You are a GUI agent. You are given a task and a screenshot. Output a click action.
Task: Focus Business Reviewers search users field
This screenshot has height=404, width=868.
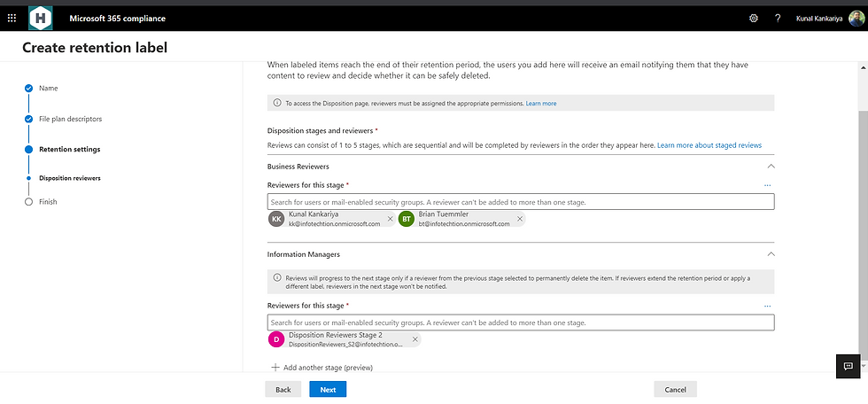point(521,202)
